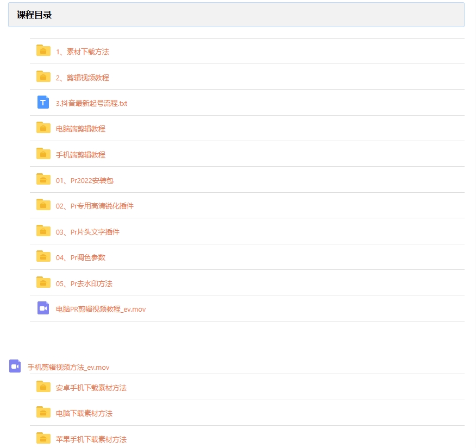Click folder icon next to 2、剪辑视频教程
The height and width of the screenshot is (448, 476).
pos(43,77)
